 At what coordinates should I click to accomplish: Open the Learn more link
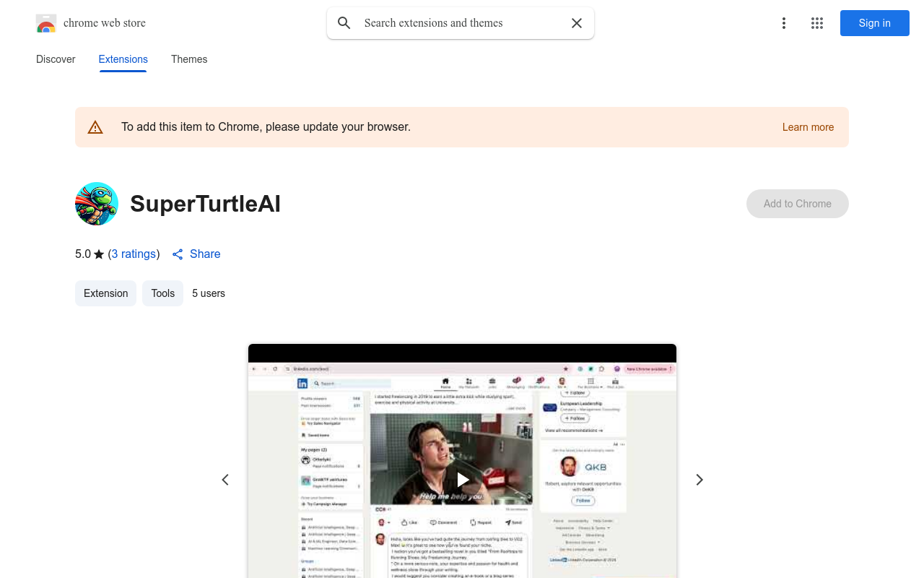[808, 127]
